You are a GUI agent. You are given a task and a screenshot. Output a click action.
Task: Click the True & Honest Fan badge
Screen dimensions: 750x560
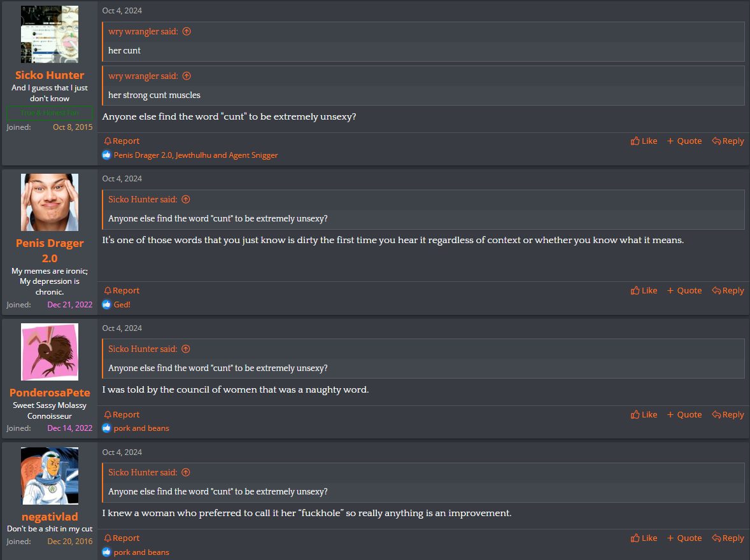50,113
